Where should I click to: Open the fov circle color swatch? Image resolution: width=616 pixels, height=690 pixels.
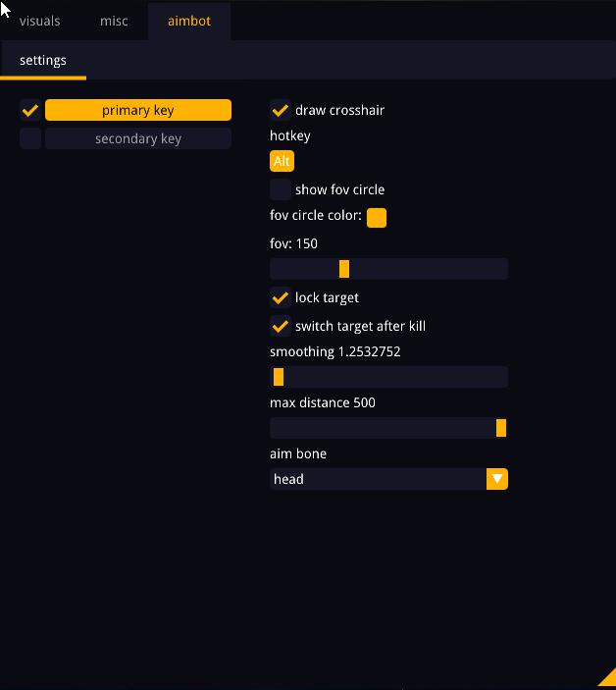(x=377, y=217)
